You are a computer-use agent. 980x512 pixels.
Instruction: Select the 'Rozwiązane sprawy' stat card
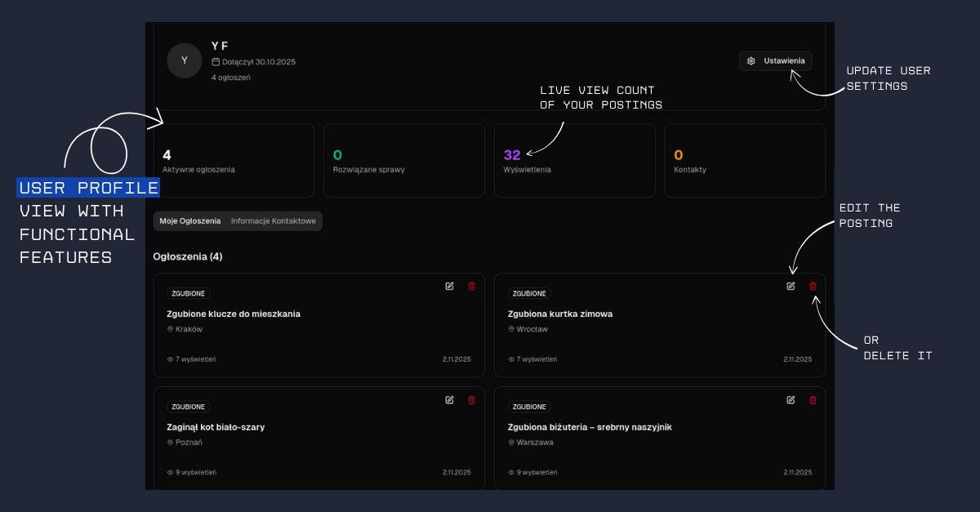click(403, 161)
